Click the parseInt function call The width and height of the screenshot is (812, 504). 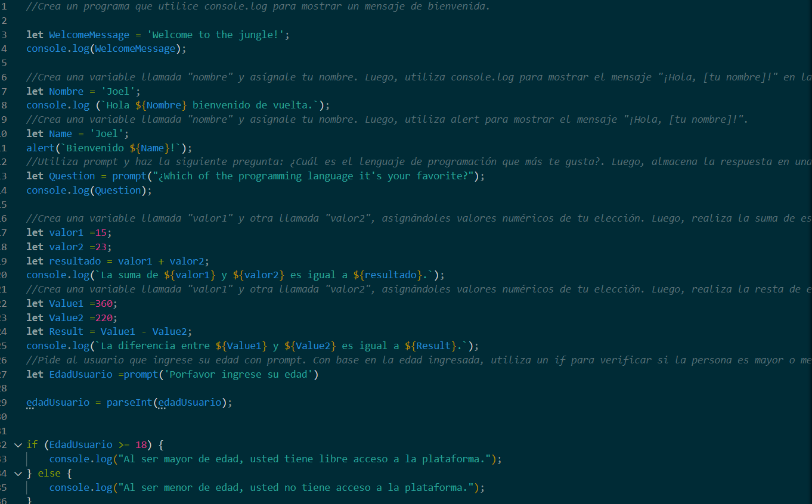pyautogui.click(x=129, y=403)
